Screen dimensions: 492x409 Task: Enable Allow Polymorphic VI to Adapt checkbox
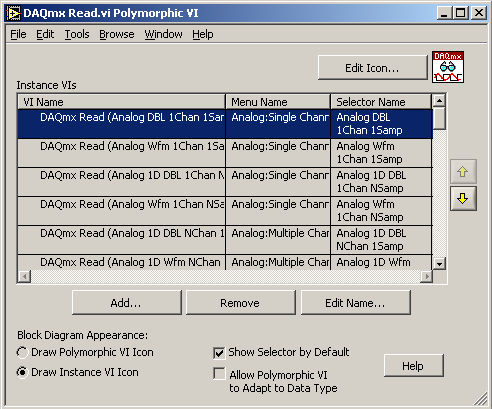[219, 374]
